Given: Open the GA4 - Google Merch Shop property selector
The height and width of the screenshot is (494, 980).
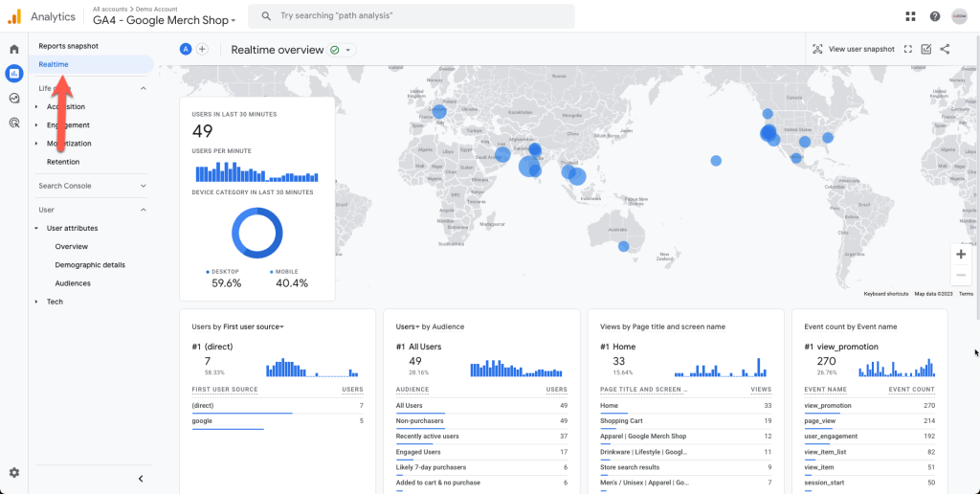Looking at the screenshot, I should point(165,21).
